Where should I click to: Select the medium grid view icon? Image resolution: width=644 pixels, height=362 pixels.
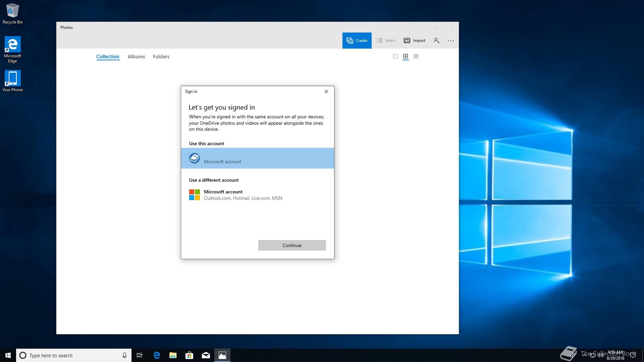coord(406,56)
